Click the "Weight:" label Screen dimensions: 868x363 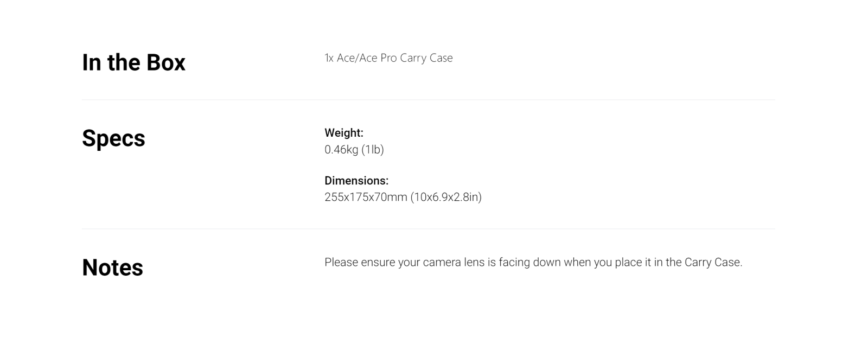tap(344, 132)
